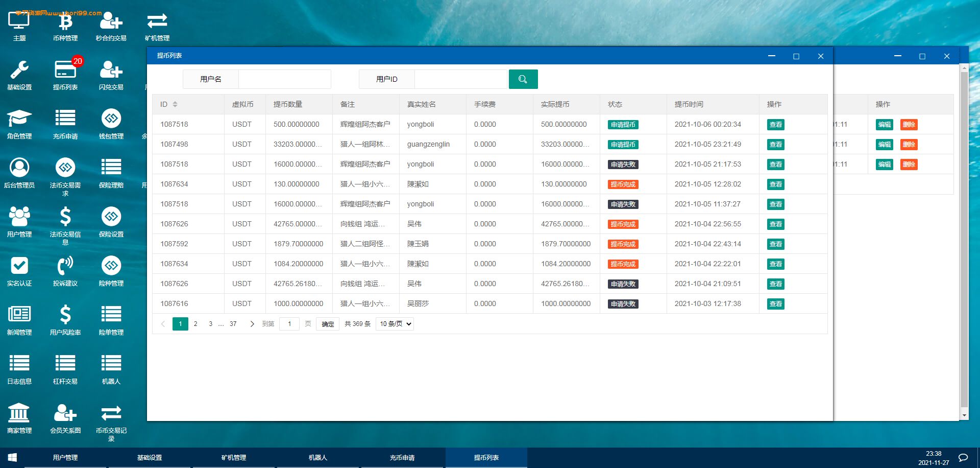Click the page number jump field
The width and height of the screenshot is (980, 468).
(289, 324)
